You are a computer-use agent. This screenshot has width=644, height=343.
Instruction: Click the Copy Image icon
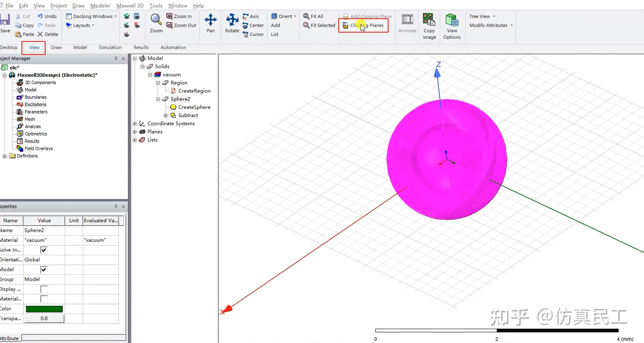point(429,20)
